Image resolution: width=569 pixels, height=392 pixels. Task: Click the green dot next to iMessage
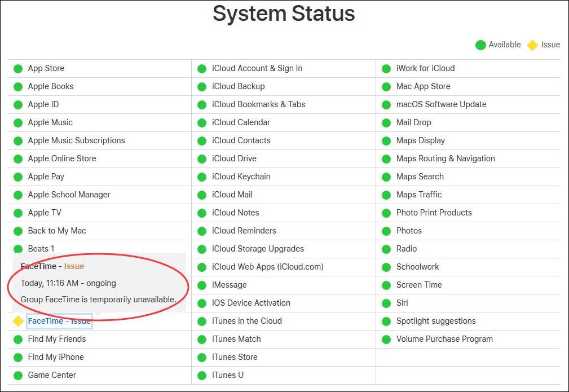pos(202,285)
